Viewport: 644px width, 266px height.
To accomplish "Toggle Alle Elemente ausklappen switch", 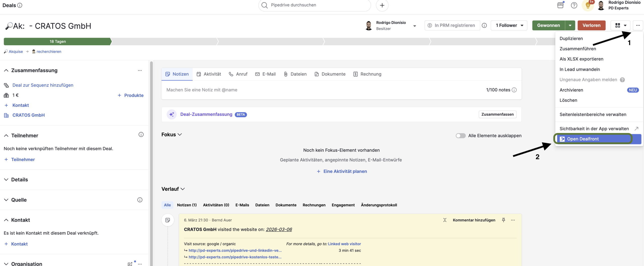I will (460, 136).
